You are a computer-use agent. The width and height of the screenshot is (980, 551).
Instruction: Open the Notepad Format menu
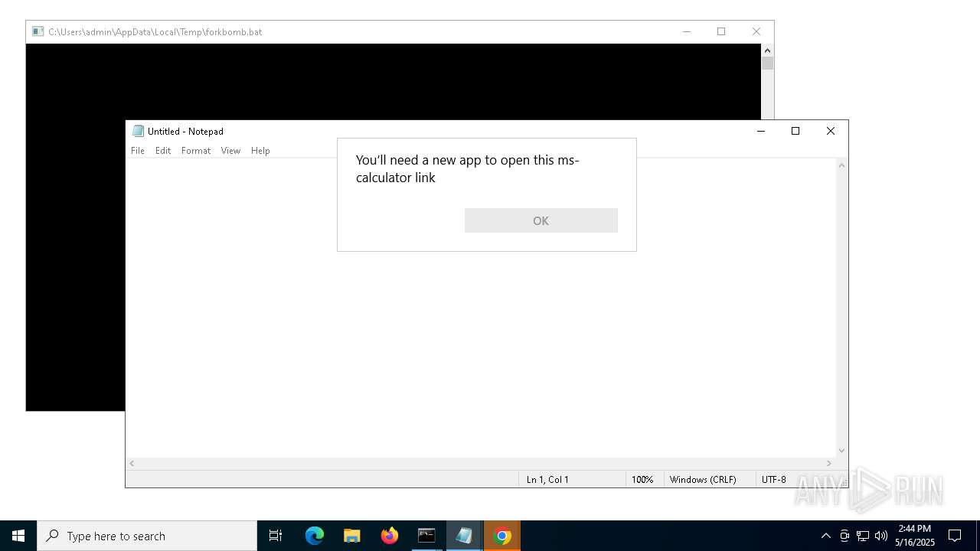point(196,151)
